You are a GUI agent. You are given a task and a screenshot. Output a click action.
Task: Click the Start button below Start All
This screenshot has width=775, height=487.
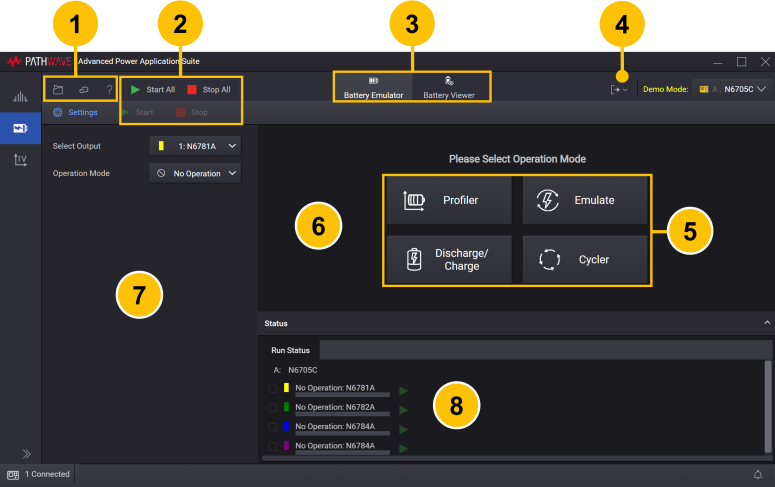point(138,112)
